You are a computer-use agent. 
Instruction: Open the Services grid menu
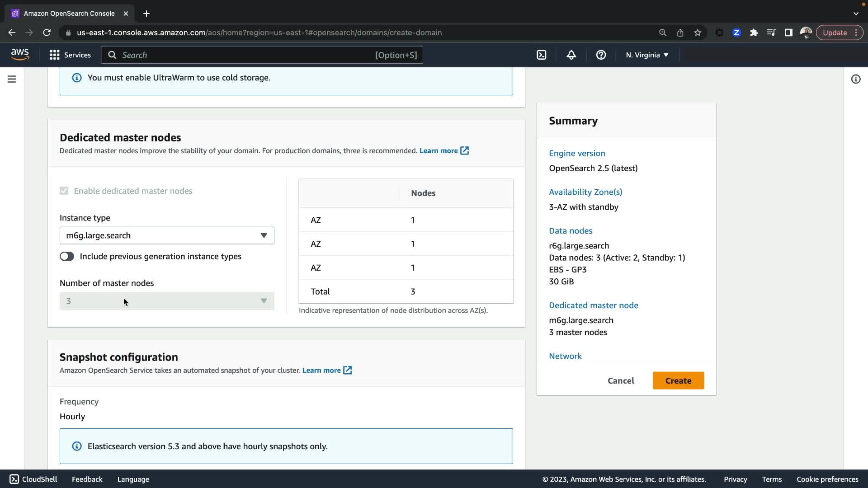click(70, 55)
